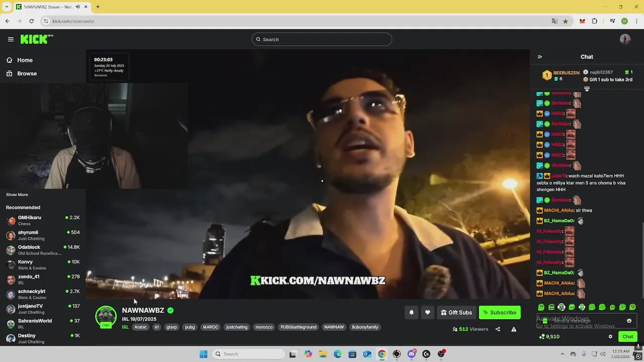This screenshot has width=644, height=362.
Task: Open shyrumii recommended channel
Action: 43,235
